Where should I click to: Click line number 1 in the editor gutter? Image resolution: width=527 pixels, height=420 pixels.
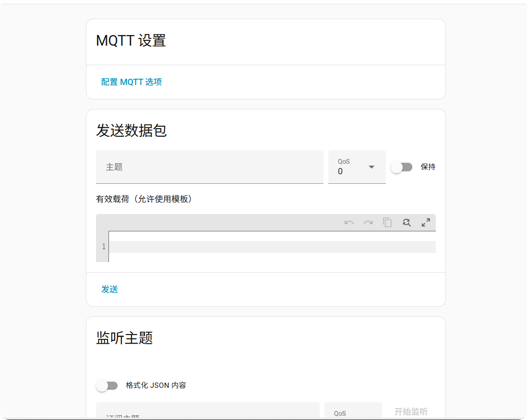pyautogui.click(x=103, y=246)
